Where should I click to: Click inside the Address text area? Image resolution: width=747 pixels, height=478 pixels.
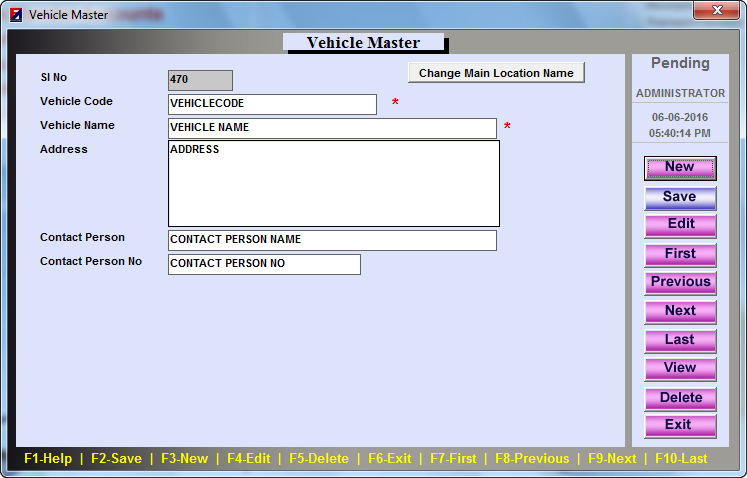333,184
